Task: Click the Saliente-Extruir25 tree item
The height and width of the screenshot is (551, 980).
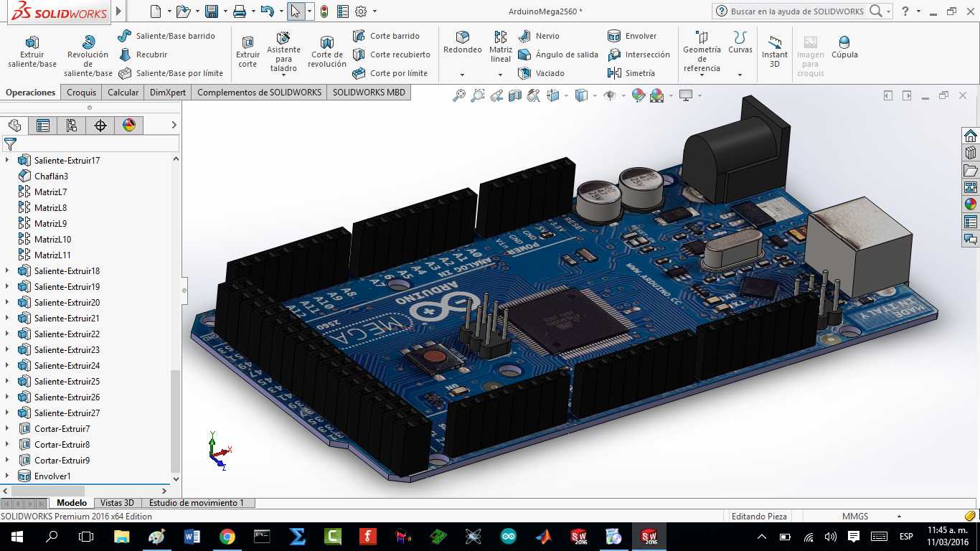Action: point(67,381)
